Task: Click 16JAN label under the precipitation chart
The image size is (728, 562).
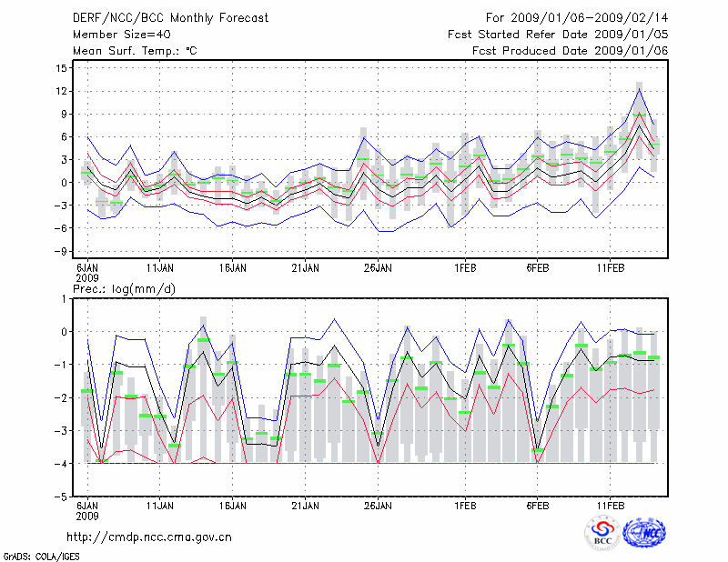Action: [232, 505]
